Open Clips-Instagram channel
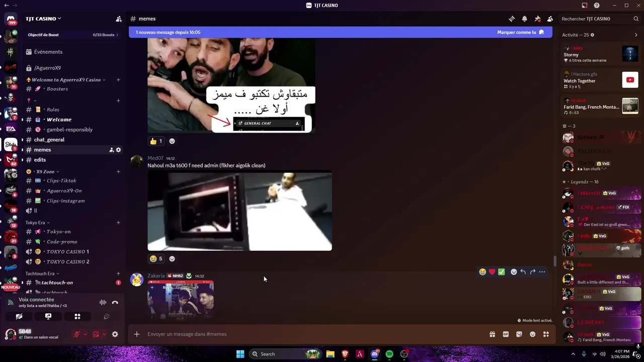 tap(65, 201)
